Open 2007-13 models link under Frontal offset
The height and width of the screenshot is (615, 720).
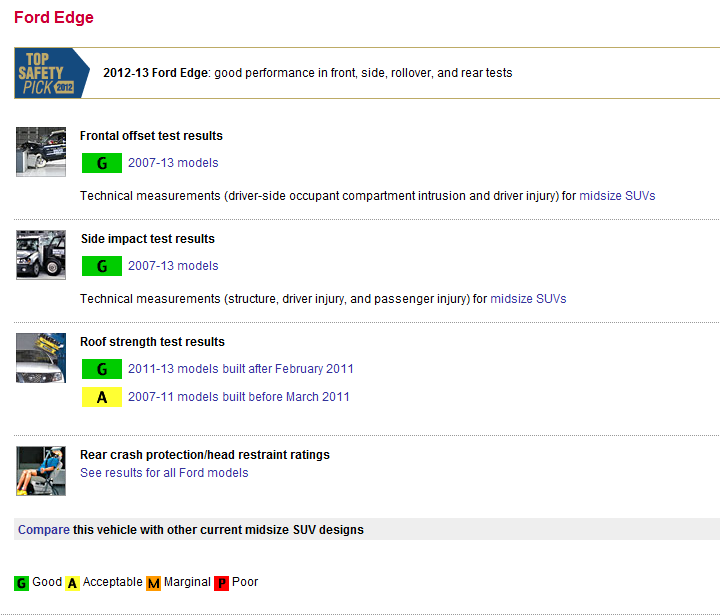tap(173, 163)
